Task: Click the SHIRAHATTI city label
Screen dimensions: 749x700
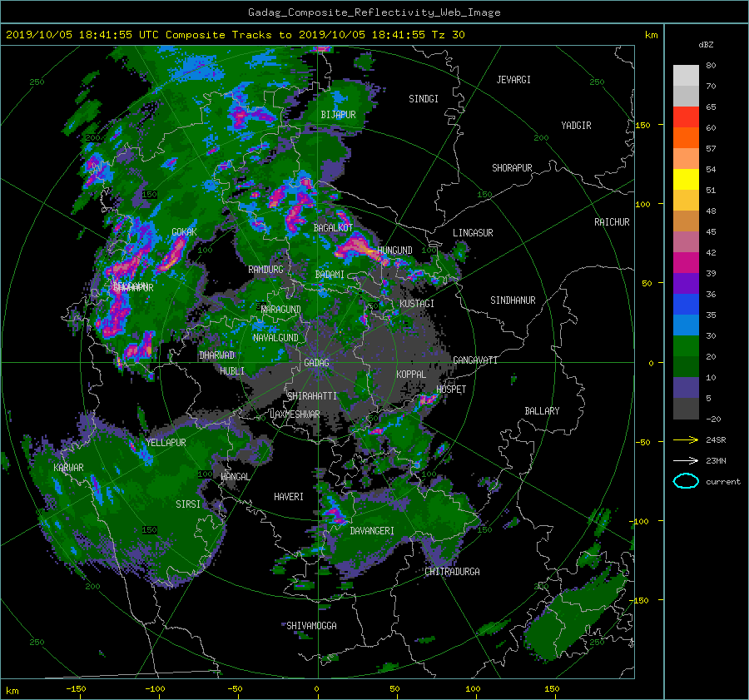Action: 312,396
